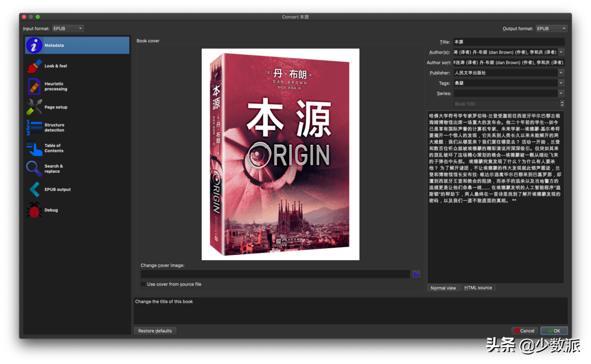Image resolution: width=591 pixels, height=364 pixels.
Task: Select Heuristic processing label
Action: point(56,87)
